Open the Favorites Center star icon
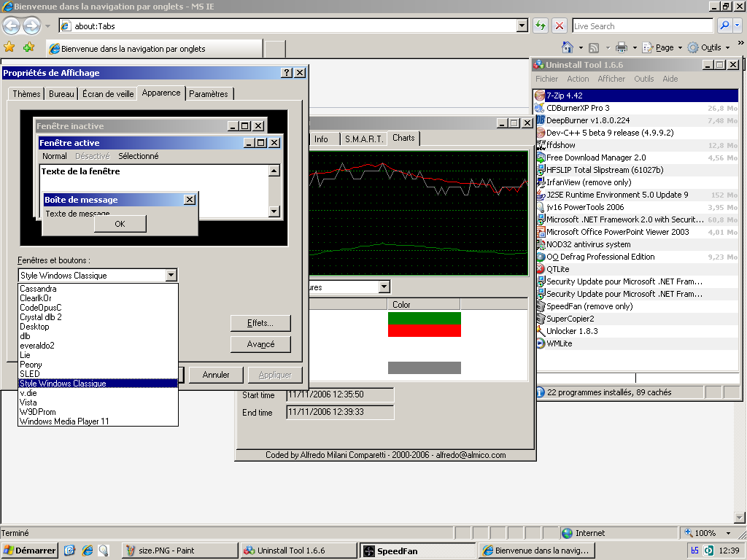Image resolution: width=747 pixels, height=560 pixels. pyautogui.click(x=9, y=47)
